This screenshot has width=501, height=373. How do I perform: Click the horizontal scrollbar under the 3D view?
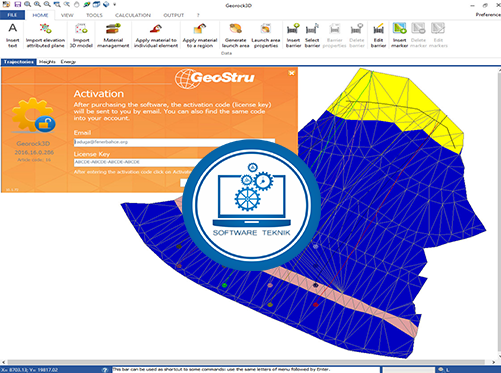click(x=246, y=362)
